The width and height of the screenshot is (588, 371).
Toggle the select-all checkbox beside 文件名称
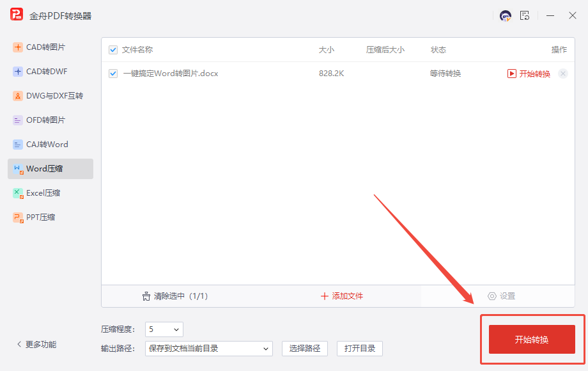coord(113,50)
